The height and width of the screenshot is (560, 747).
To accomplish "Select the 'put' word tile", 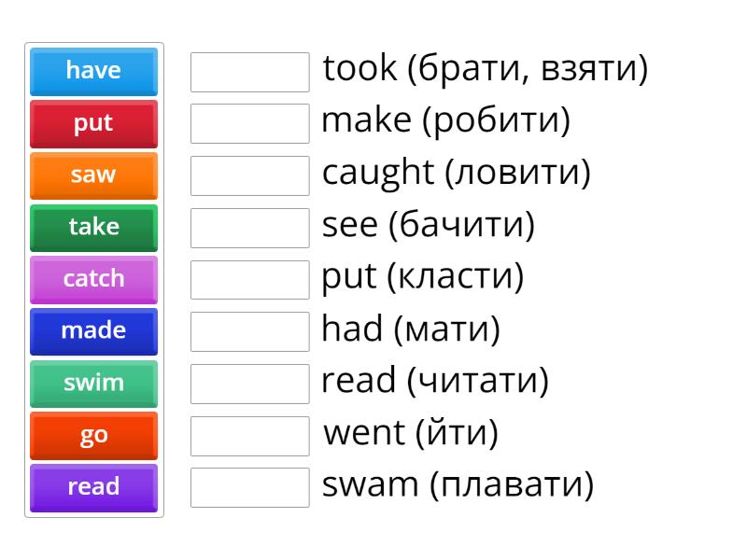I will (92, 123).
